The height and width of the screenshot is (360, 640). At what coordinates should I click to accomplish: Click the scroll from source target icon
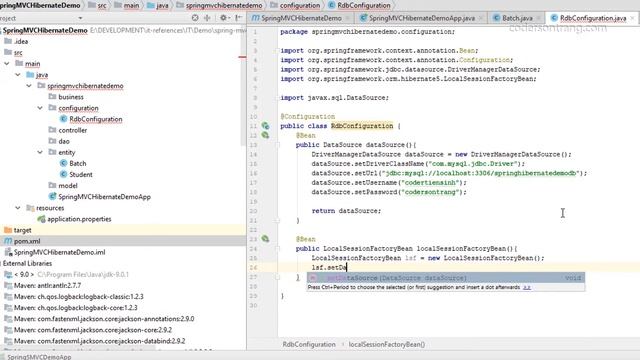click(195, 18)
